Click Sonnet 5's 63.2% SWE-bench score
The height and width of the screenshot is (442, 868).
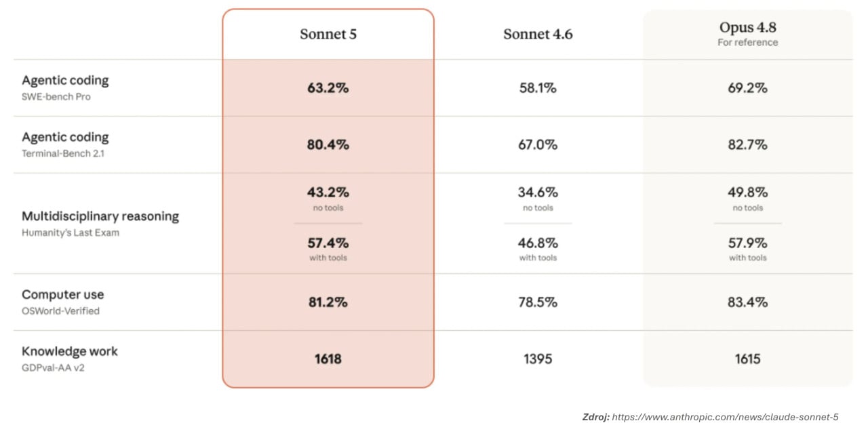pyautogui.click(x=328, y=88)
